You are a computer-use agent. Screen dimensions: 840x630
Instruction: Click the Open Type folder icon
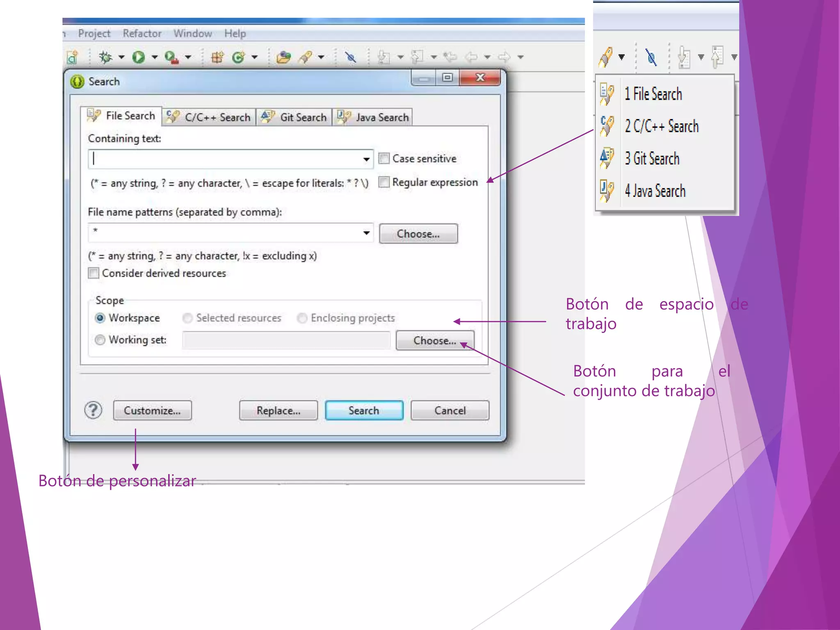point(283,57)
